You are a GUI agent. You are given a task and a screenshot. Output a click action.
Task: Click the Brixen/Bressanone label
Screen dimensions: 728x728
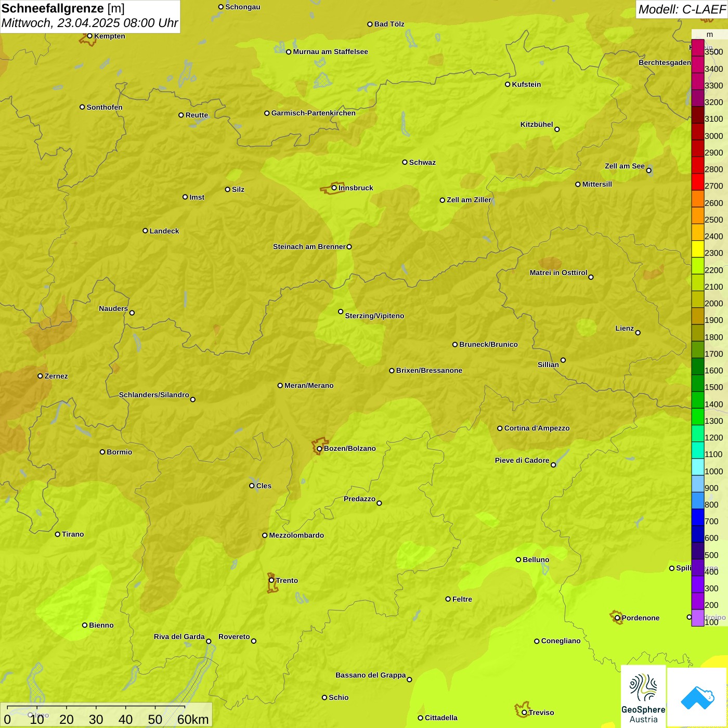pyautogui.click(x=429, y=370)
